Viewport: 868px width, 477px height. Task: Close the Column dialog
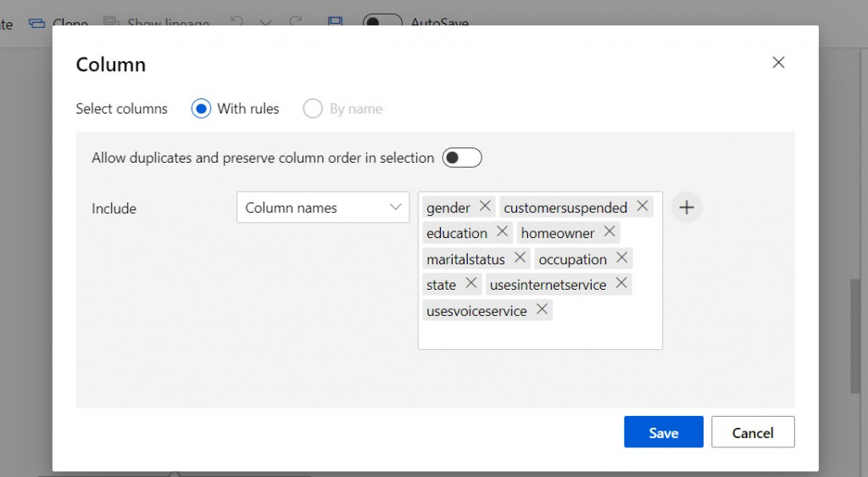coord(778,63)
